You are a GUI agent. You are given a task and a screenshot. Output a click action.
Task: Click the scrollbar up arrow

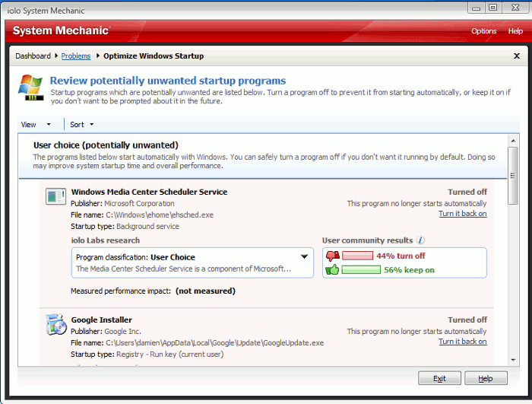(513, 141)
